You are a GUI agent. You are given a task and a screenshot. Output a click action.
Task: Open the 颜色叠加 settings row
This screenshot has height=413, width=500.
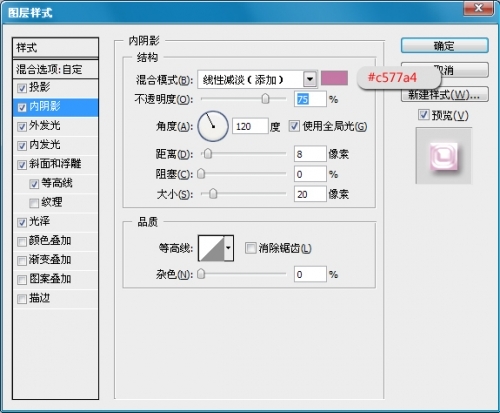pyautogui.click(x=55, y=241)
